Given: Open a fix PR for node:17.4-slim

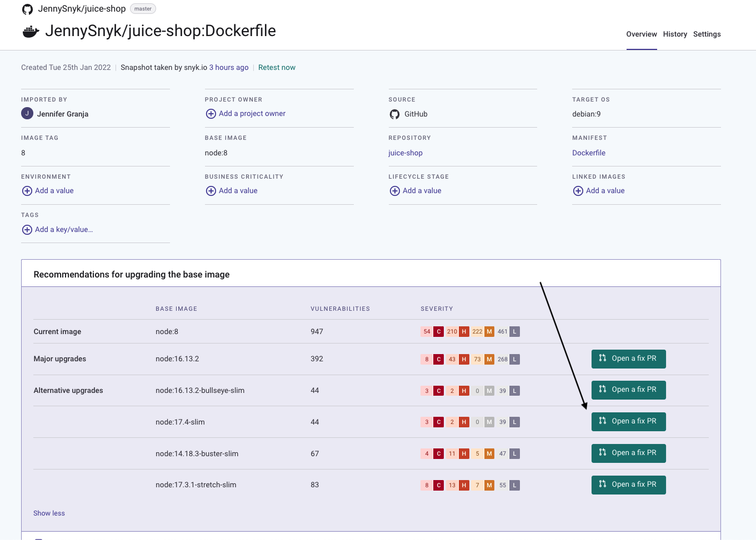Looking at the screenshot, I should pos(628,422).
